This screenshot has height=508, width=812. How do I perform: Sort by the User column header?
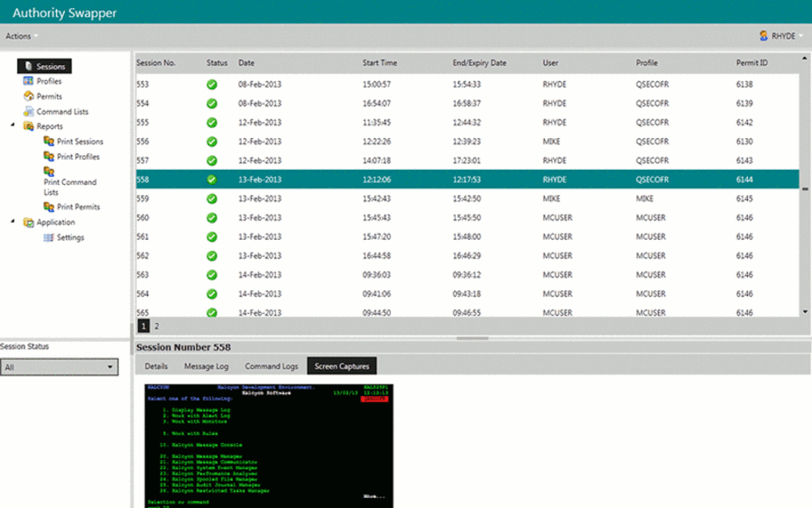[x=550, y=62]
